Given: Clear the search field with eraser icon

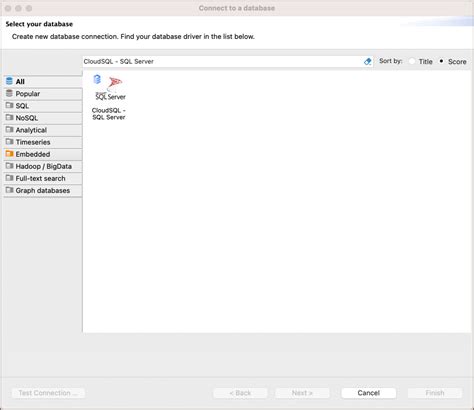Looking at the screenshot, I should coord(367,61).
